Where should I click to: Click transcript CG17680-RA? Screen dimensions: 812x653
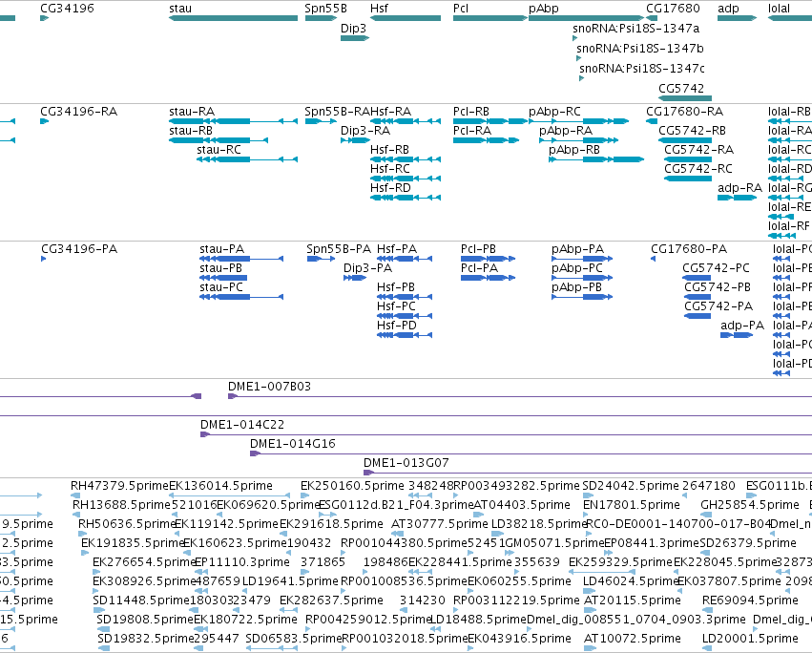(x=684, y=112)
